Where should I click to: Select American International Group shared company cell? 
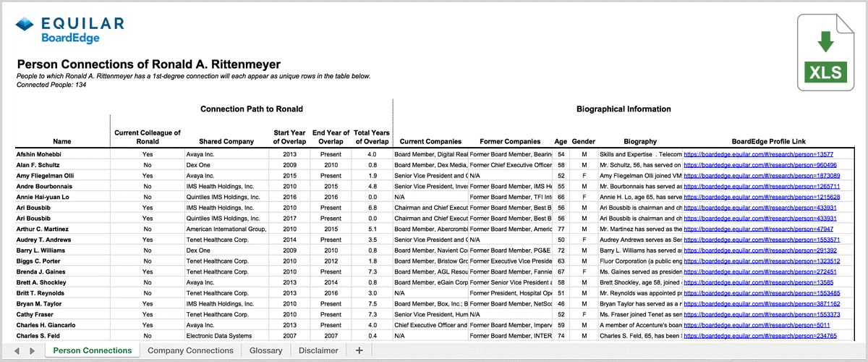tap(226, 228)
